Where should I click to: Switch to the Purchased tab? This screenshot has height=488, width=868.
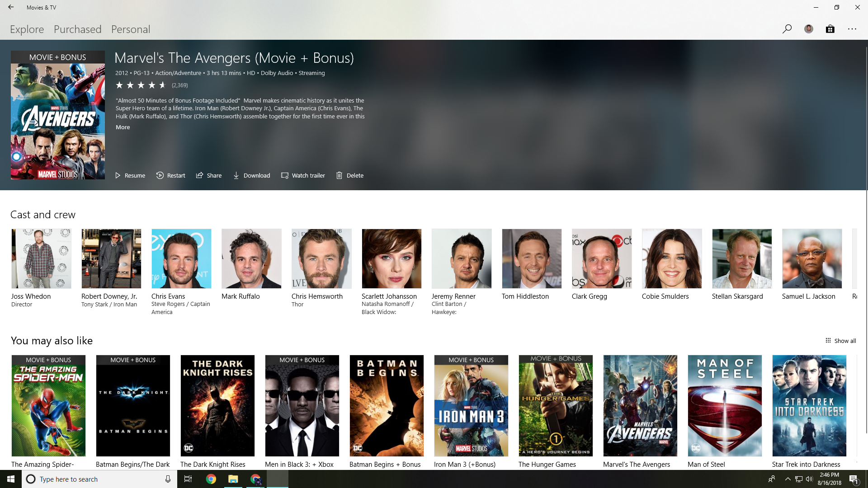coord(78,29)
